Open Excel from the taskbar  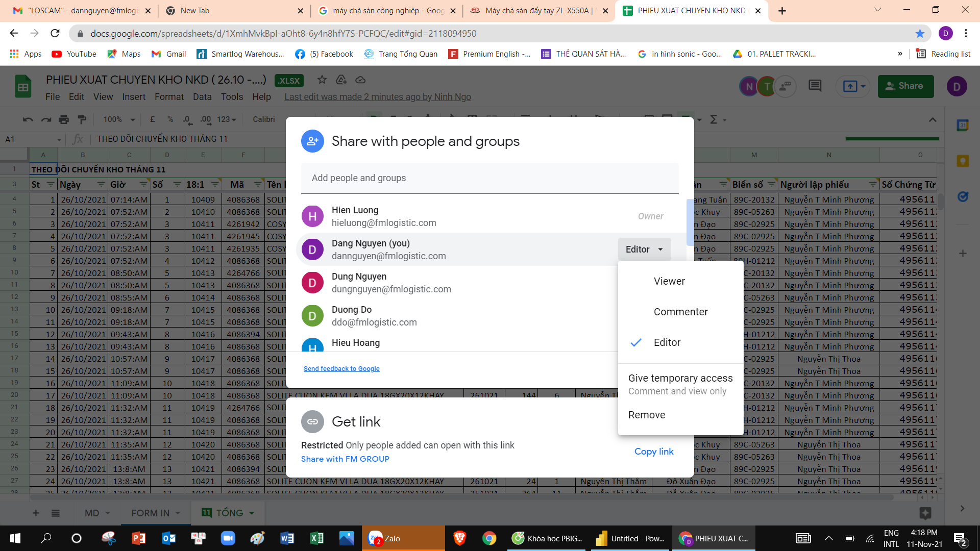316,538
